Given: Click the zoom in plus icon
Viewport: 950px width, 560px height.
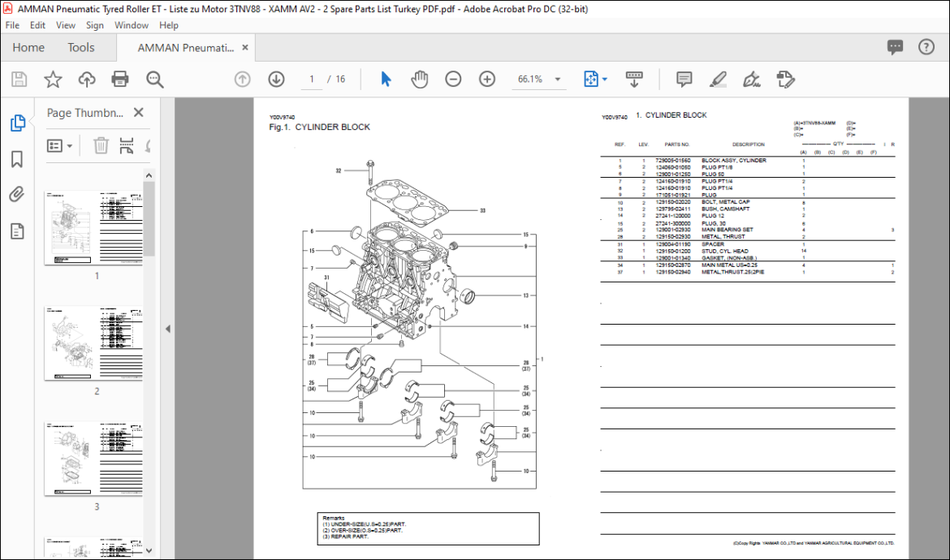Looking at the screenshot, I should pyautogui.click(x=487, y=80).
